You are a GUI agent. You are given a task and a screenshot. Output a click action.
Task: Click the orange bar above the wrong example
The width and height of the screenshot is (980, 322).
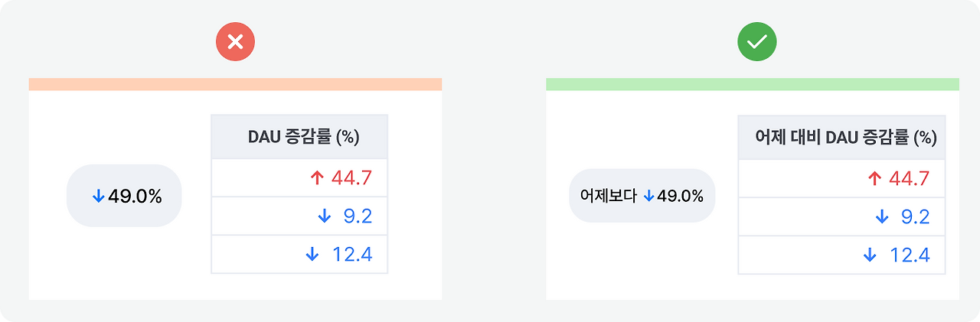235,84
